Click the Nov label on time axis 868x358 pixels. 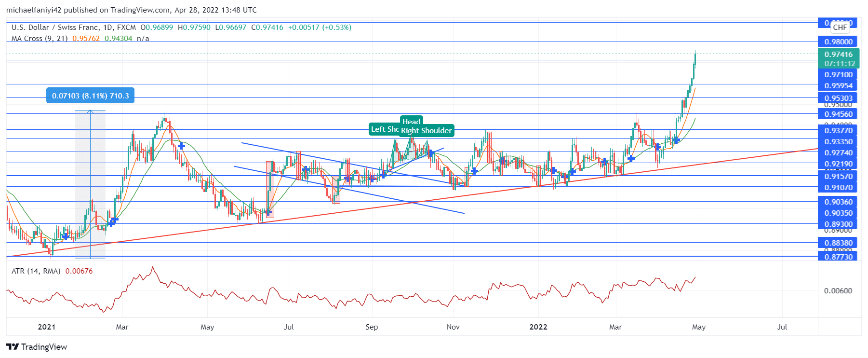pyautogui.click(x=453, y=327)
